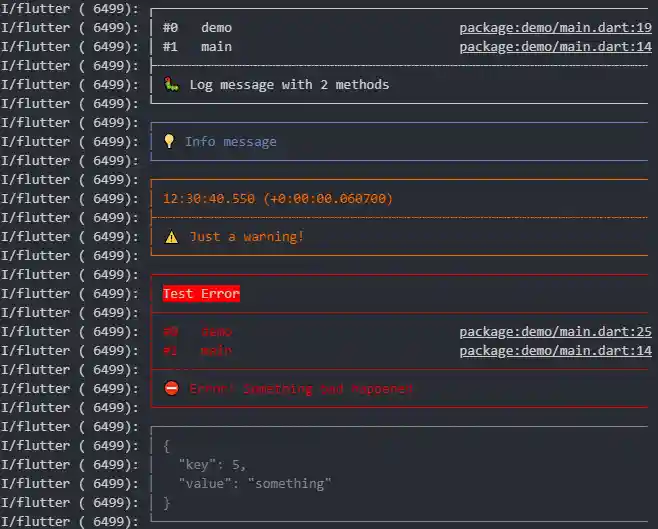This screenshot has height=529, width=658.
Task: Select the 'Log message with 2 methods' text
Action: [x=289, y=85]
